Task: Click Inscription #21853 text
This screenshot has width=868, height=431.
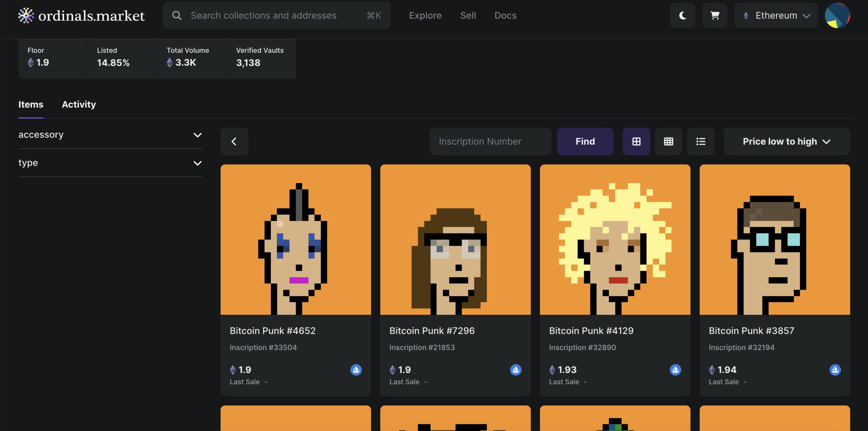Action: pos(422,347)
